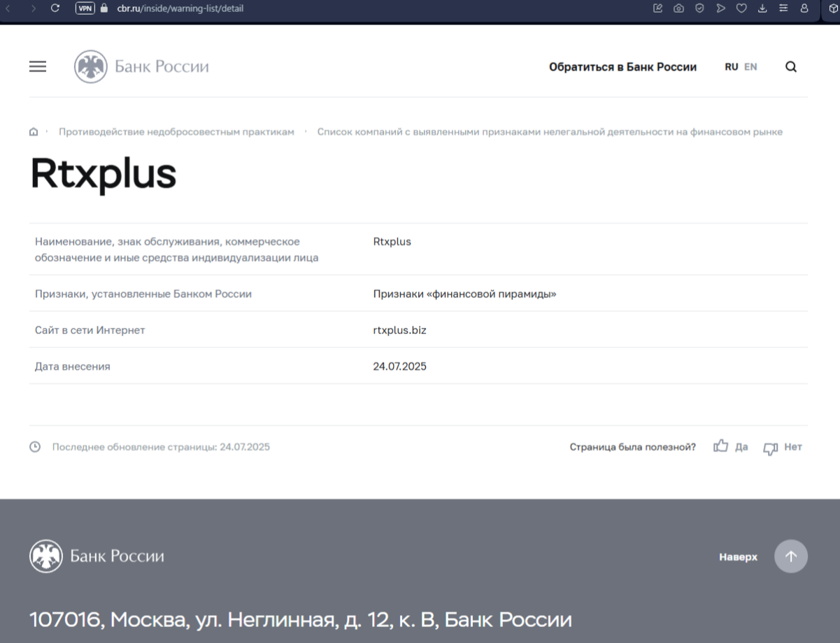Click the header text "Банк России"
Viewport: 840px width, 643px height.
coord(162,67)
